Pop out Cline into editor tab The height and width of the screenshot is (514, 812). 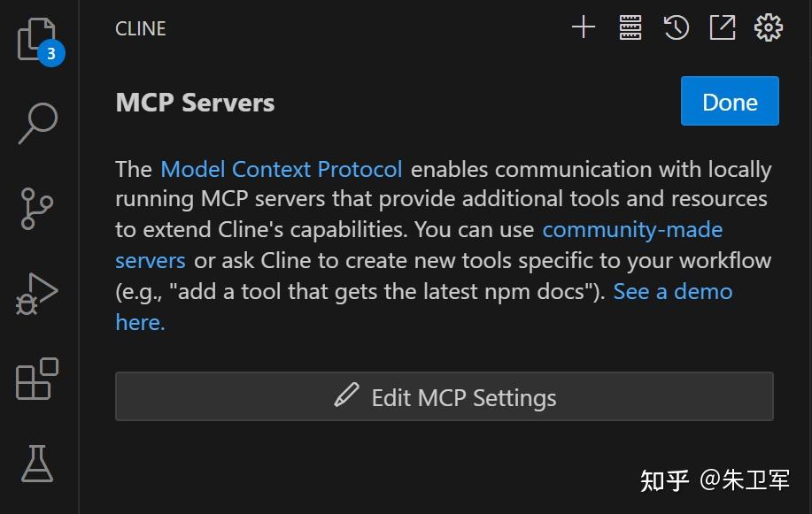pos(723,27)
